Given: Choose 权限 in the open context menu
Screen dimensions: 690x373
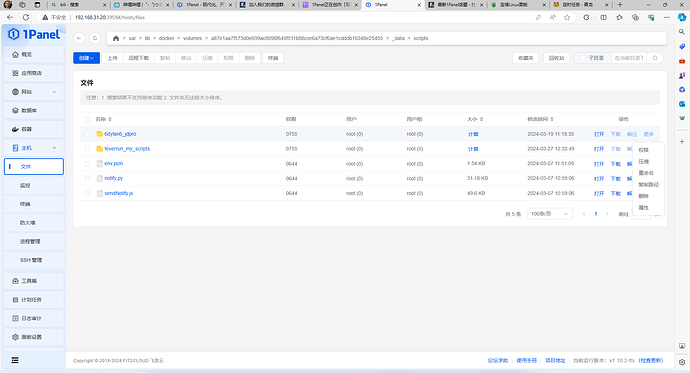Looking at the screenshot, I should tap(643, 150).
